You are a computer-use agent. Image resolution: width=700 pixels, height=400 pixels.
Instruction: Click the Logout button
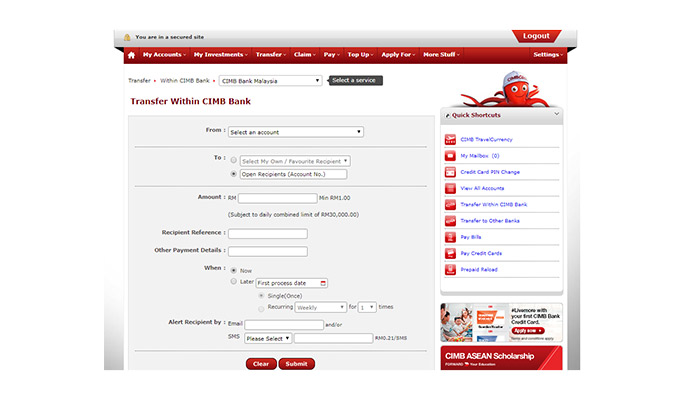point(536,36)
